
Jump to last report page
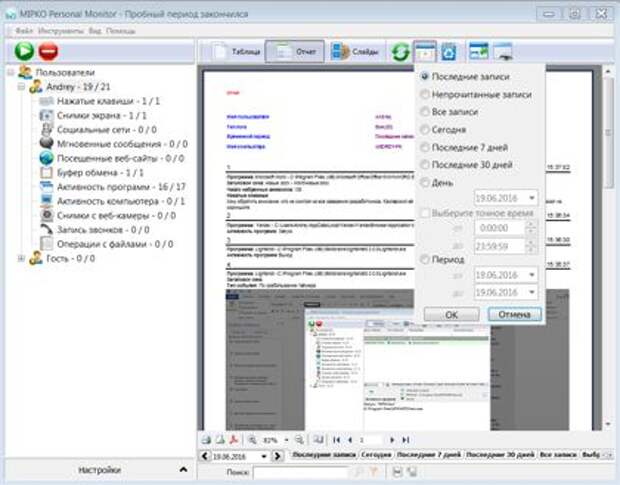click(406, 440)
